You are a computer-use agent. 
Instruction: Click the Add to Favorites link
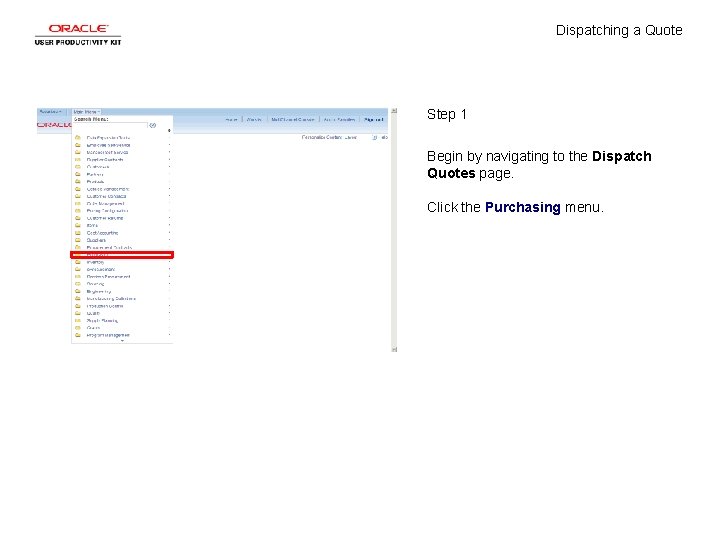339,119
